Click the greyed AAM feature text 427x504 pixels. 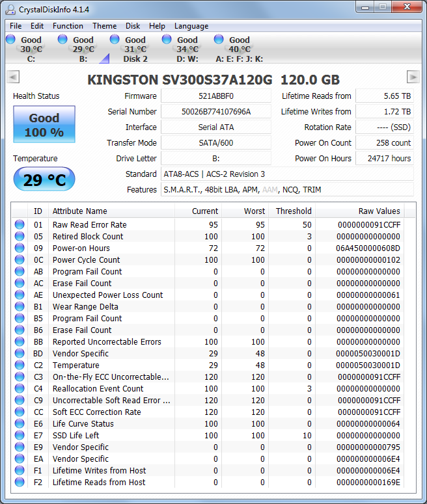coord(270,190)
